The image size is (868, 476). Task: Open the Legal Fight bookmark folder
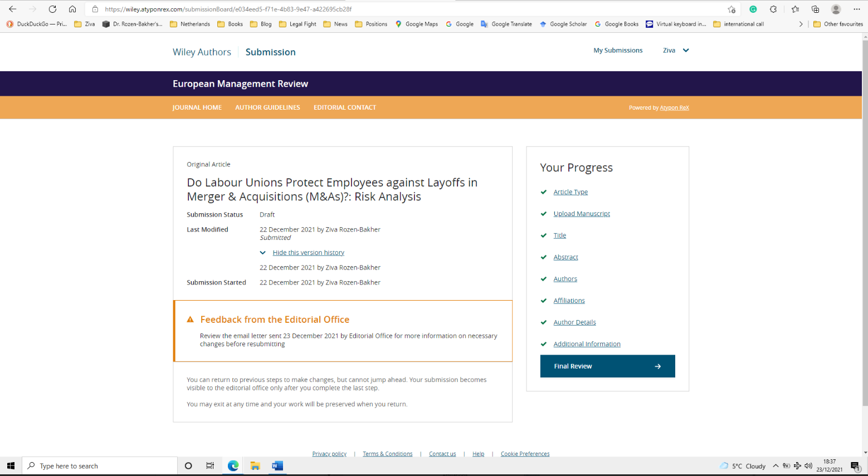pyautogui.click(x=298, y=24)
